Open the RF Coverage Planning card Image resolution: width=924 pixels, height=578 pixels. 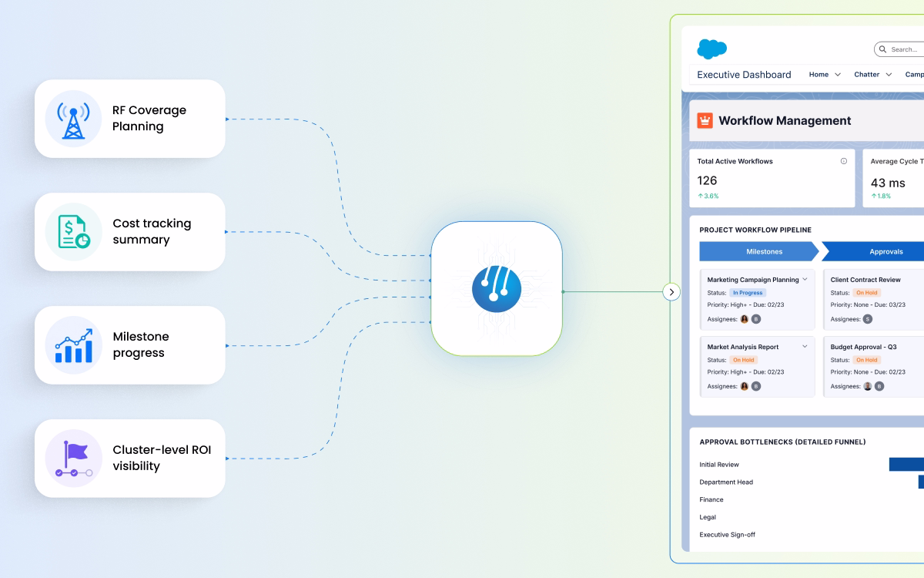tap(130, 119)
